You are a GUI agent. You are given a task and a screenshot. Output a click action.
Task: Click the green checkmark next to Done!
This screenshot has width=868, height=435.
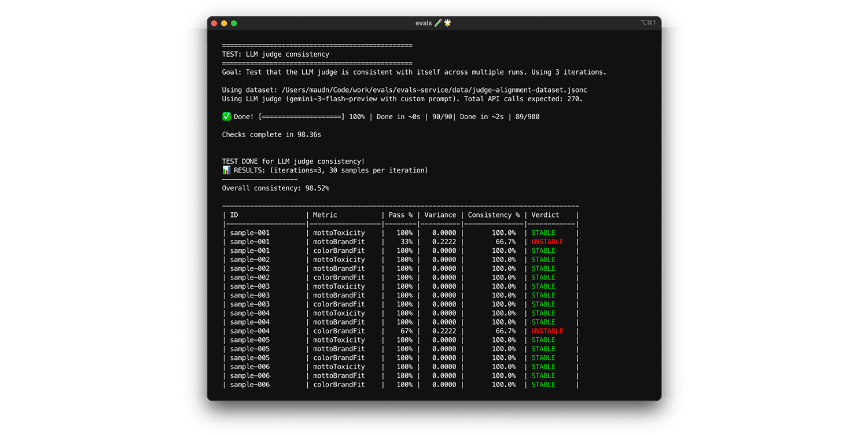point(226,116)
